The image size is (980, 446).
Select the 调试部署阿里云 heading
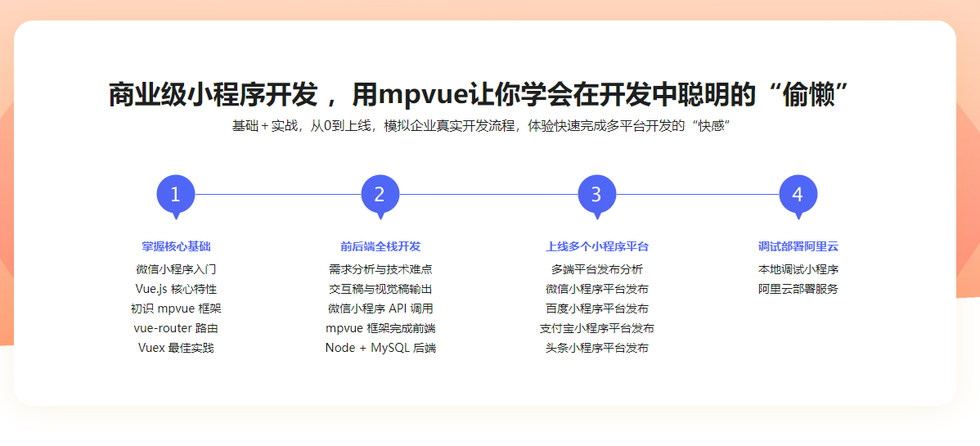point(798,246)
